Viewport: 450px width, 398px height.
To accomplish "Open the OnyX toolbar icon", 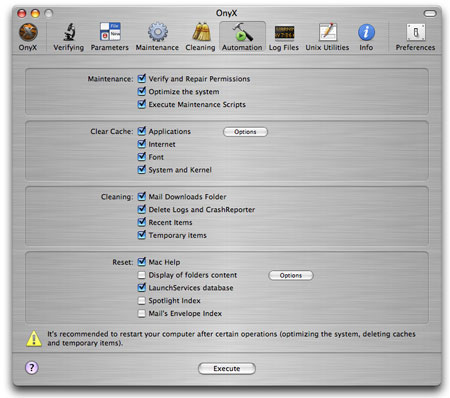I will (x=28, y=32).
